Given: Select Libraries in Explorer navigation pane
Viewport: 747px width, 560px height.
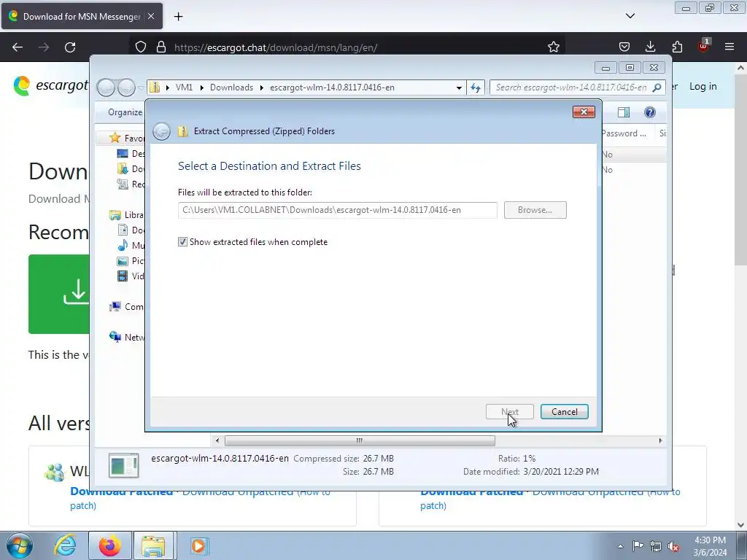Looking at the screenshot, I should [x=127, y=215].
